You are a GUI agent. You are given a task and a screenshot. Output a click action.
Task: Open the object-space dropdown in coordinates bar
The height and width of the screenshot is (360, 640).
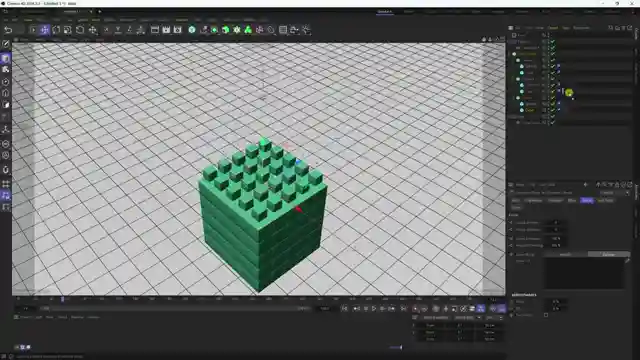point(468,318)
